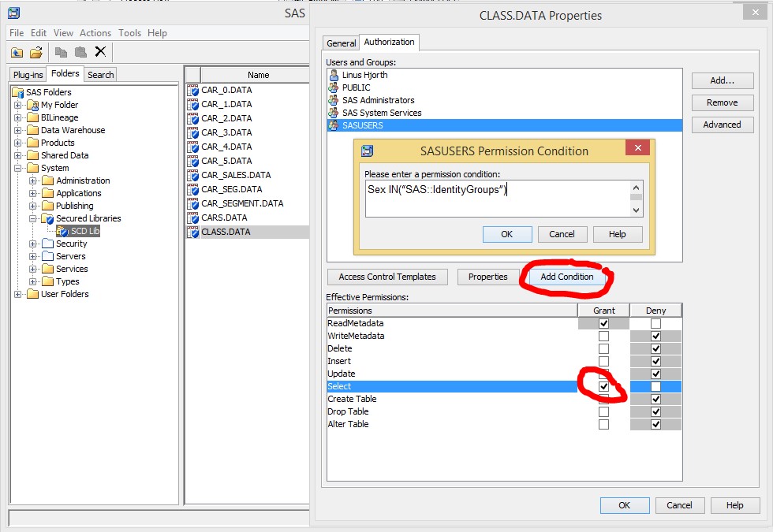The image size is (773, 532).
Task: Click the My Folder personal folder icon
Action: click(x=33, y=105)
